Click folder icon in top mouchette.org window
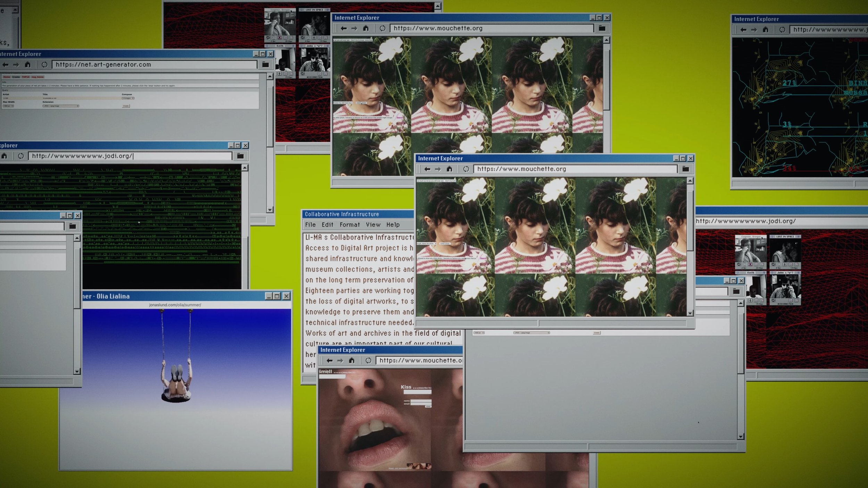Viewport: 868px width, 488px height. [602, 28]
